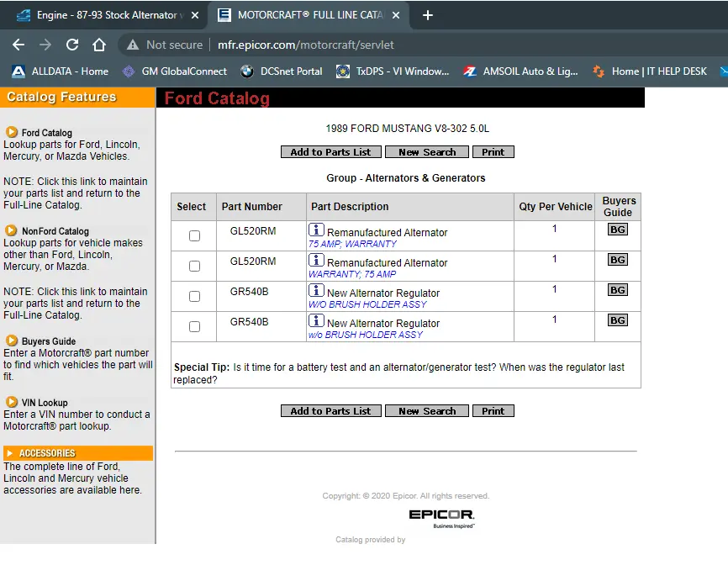
Task: Go to browser home icon
Action: point(99,45)
